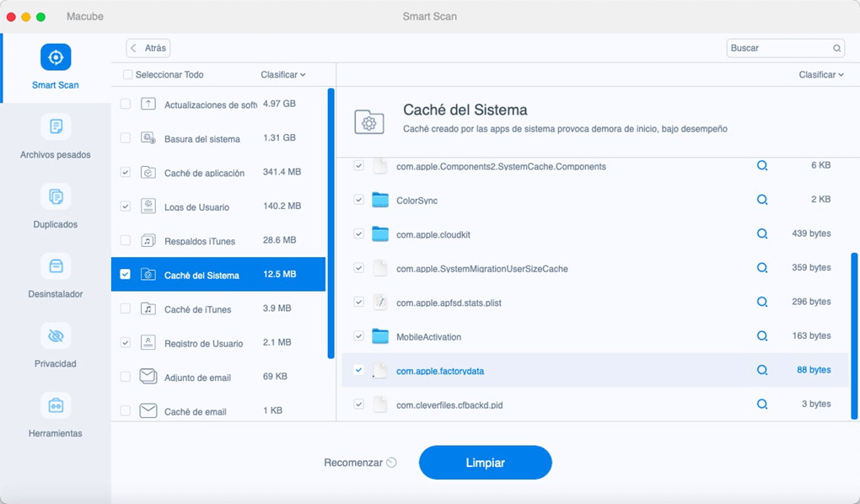
Task: Select the Caché del Sistema row
Action: point(218,274)
